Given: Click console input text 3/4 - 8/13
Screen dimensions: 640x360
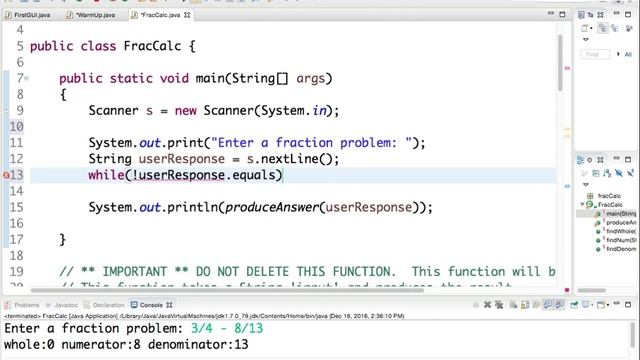Looking at the screenshot, I should [227, 329].
